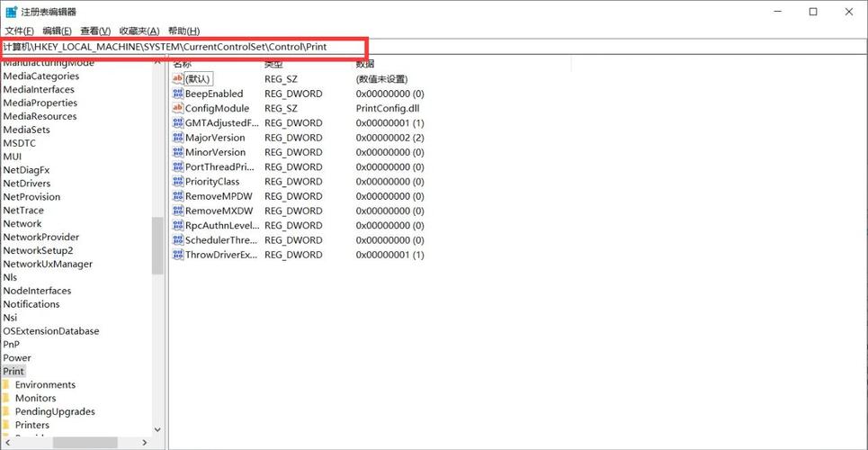Select the Nls key in tree
This screenshot has width=868, height=450.
[x=10, y=277]
